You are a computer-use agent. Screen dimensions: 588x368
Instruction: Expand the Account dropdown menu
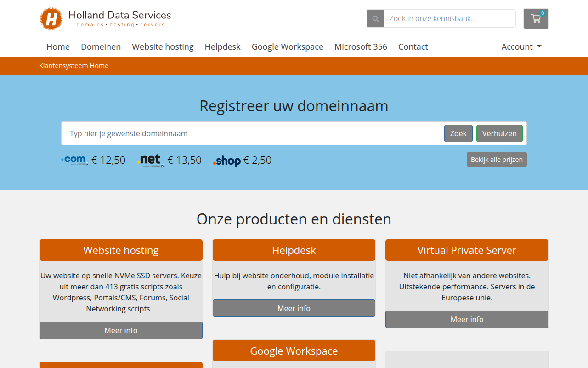click(x=521, y=46)
